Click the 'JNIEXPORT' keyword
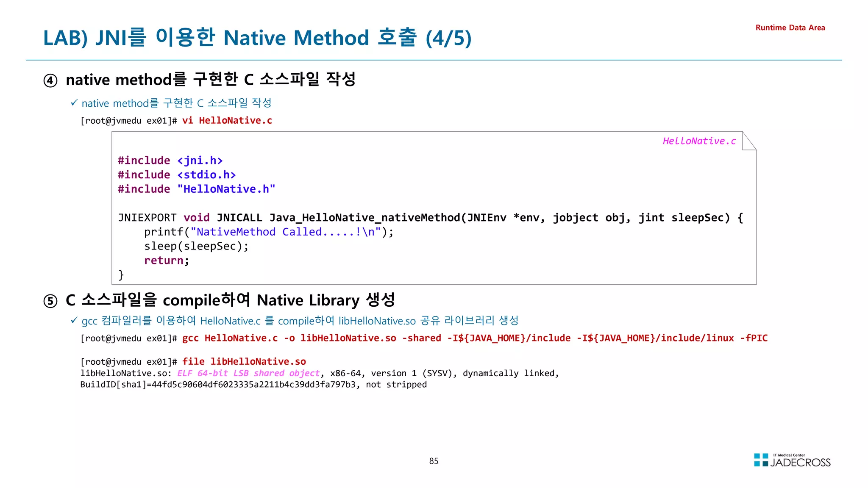868x488 pixels. click(147, 218)
